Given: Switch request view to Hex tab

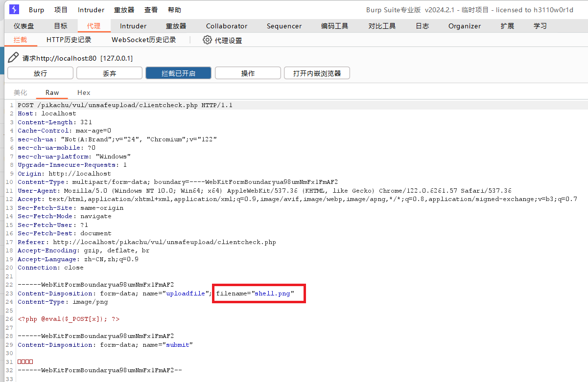Looking at the screenshot, I should [x=84, y=92].
